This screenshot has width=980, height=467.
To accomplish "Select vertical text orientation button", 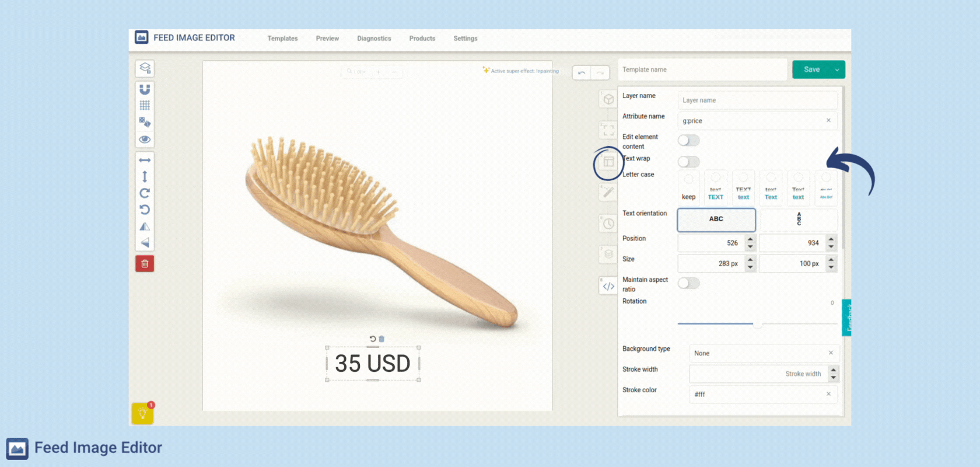I will (x=799, y=219).
